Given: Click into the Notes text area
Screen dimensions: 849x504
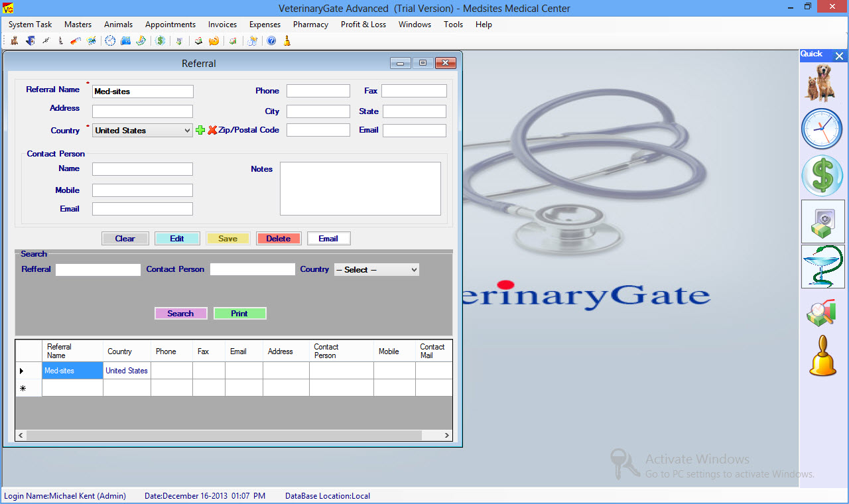Looking at the screenshot, I should 360,189.
